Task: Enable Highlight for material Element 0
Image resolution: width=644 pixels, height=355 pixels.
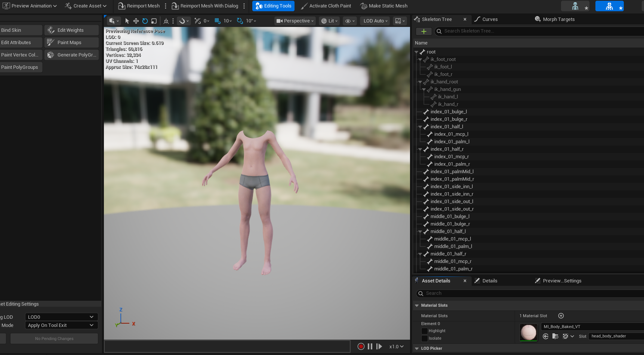Action: (425, 331)
